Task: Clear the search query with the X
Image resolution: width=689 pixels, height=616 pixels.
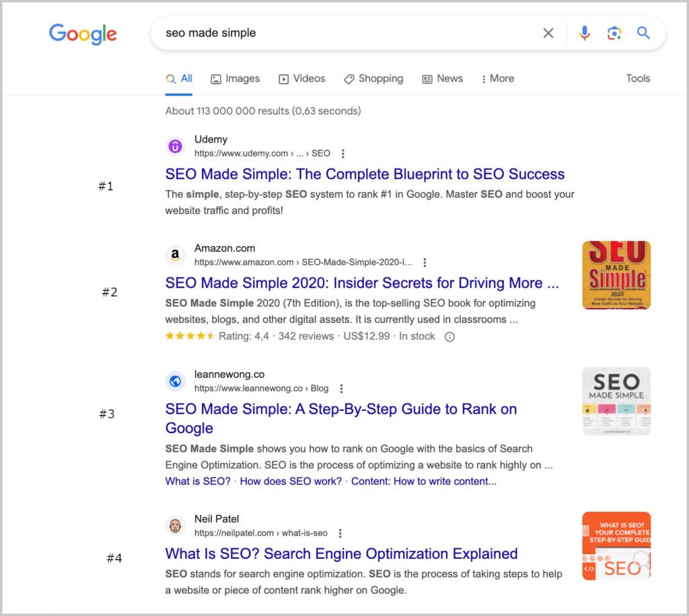Action: pos(548,32)
